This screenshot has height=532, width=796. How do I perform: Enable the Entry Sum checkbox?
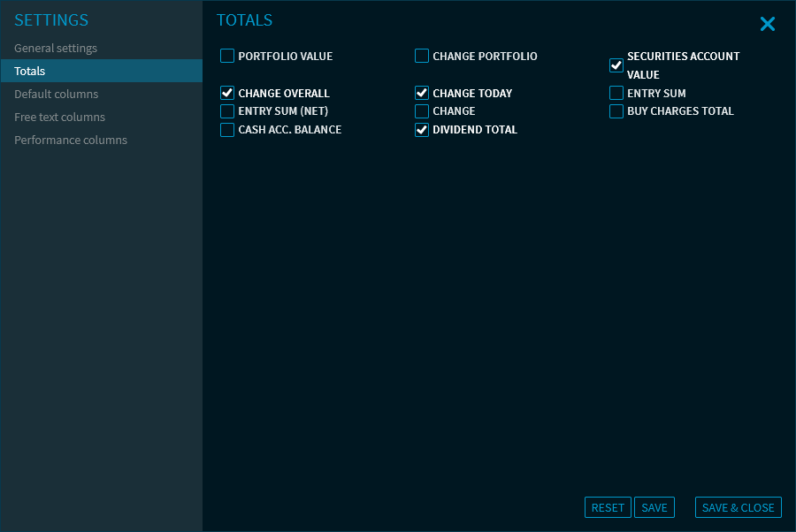[x=616, y=94]
